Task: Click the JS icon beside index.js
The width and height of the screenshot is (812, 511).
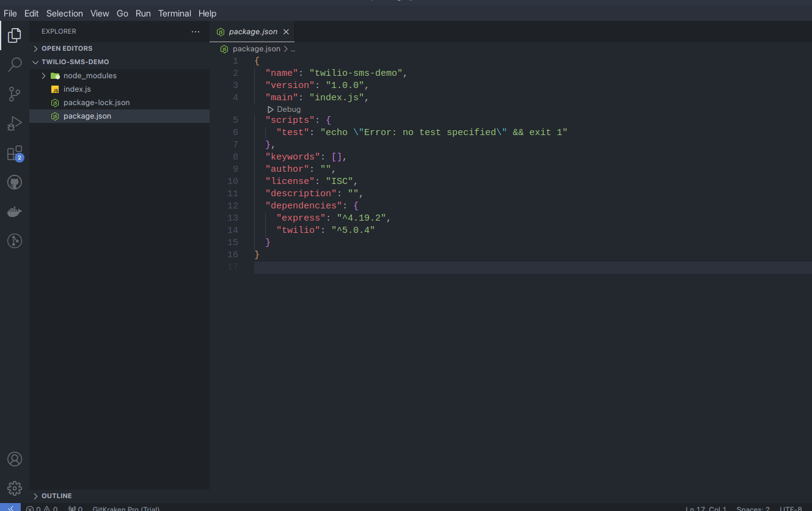Action: point(55,89)
